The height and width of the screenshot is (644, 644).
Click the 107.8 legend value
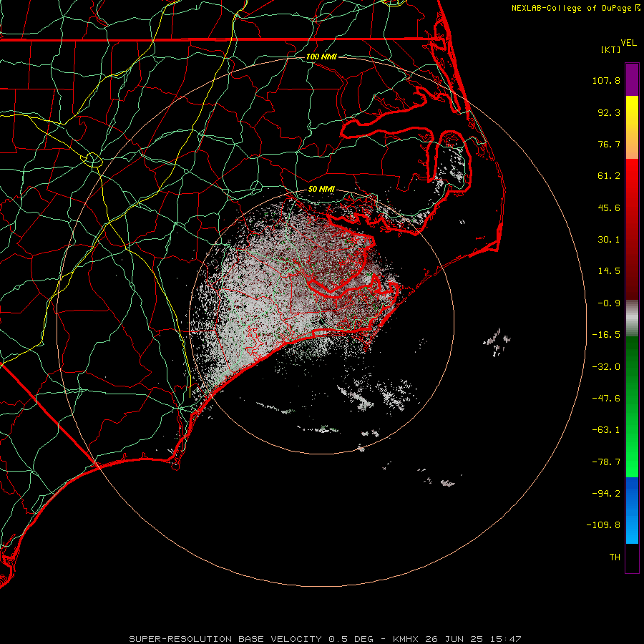(606, 80)
